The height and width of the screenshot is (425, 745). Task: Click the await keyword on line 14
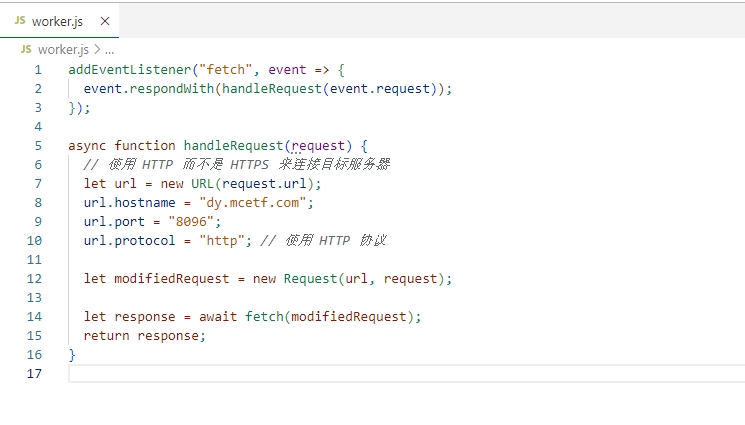pos(218,317)
